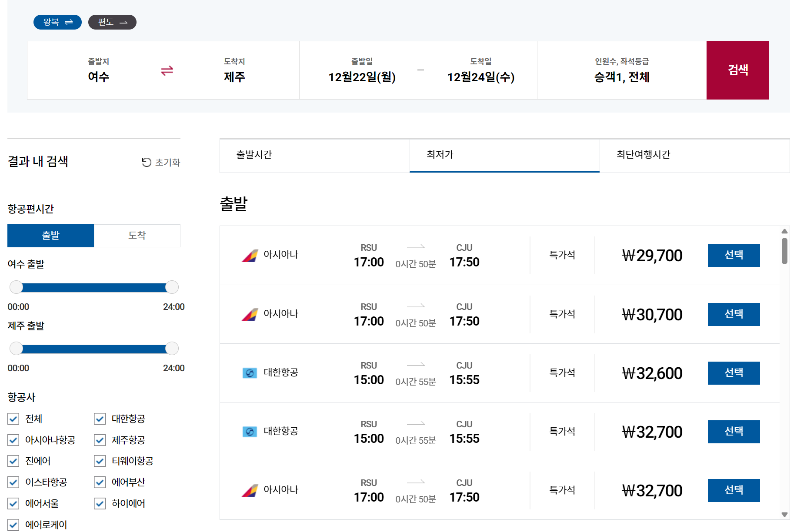Open the passengers and seat class selector
The image size is (797, 532).
click(621, 70)
